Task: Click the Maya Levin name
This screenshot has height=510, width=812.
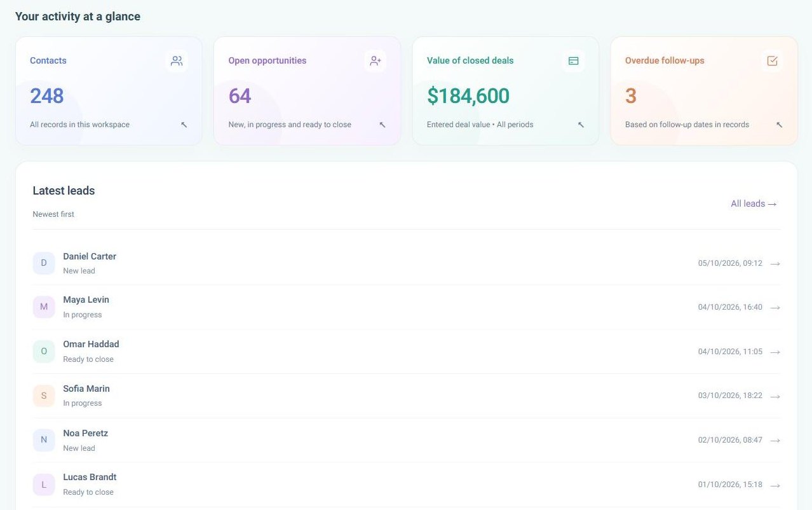Action: (x=86, y=300)
